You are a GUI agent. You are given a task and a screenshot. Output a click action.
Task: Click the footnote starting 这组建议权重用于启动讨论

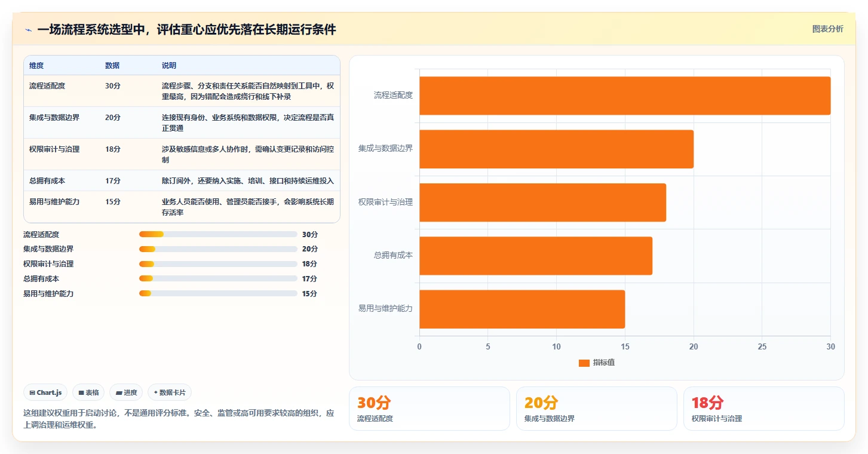(x=179, y=419)
